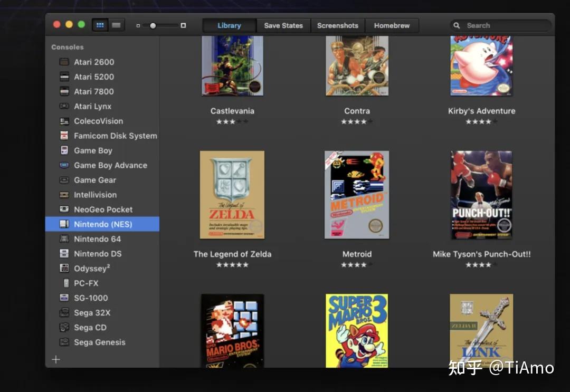Open the Save States tab

point(283,25)
